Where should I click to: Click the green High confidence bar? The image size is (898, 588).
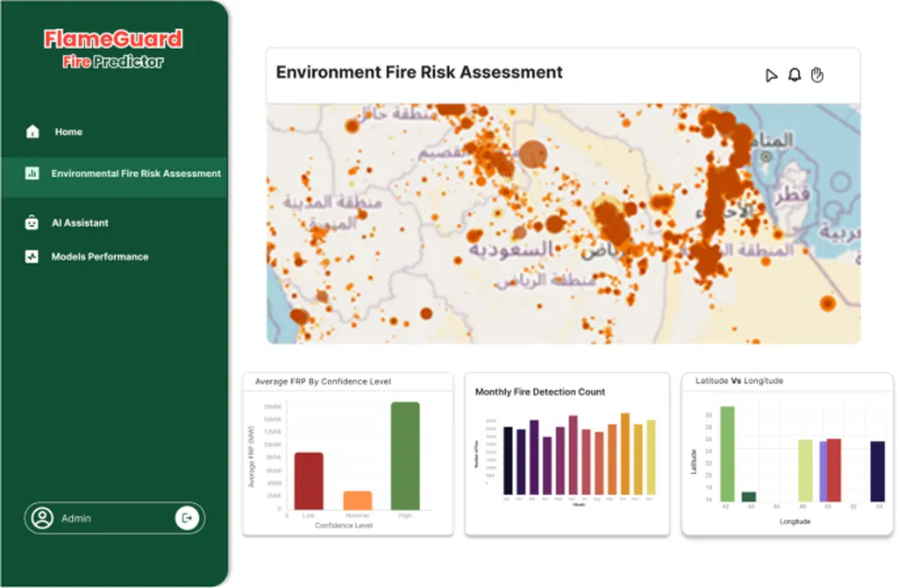coord(404,456)
